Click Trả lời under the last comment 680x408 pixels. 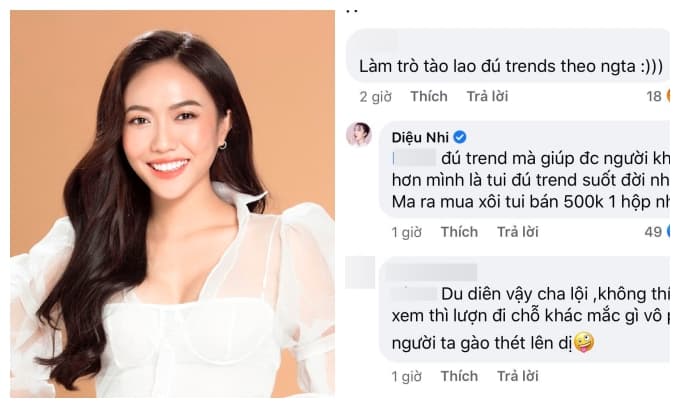[517, 376]
